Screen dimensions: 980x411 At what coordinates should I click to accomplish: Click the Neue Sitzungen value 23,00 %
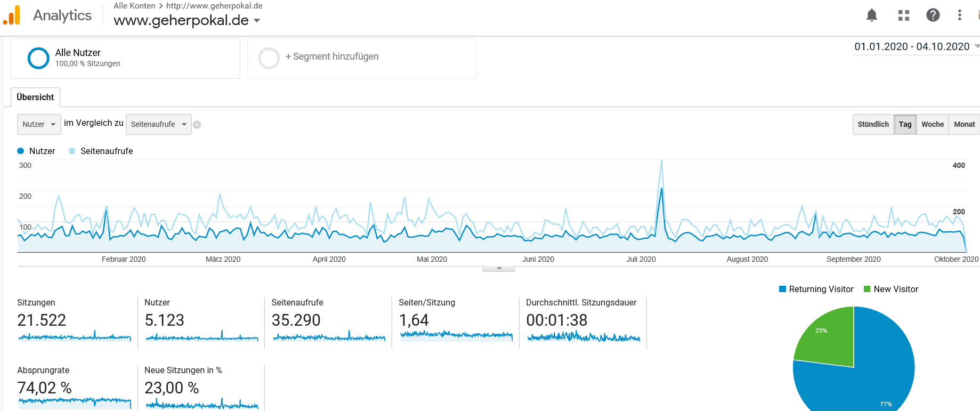172,388
